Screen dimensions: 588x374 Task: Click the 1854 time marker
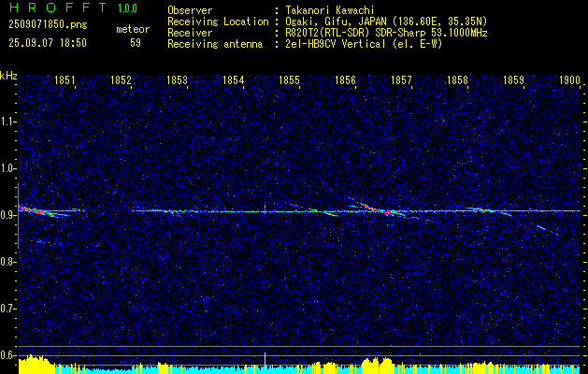pos(233,79)
